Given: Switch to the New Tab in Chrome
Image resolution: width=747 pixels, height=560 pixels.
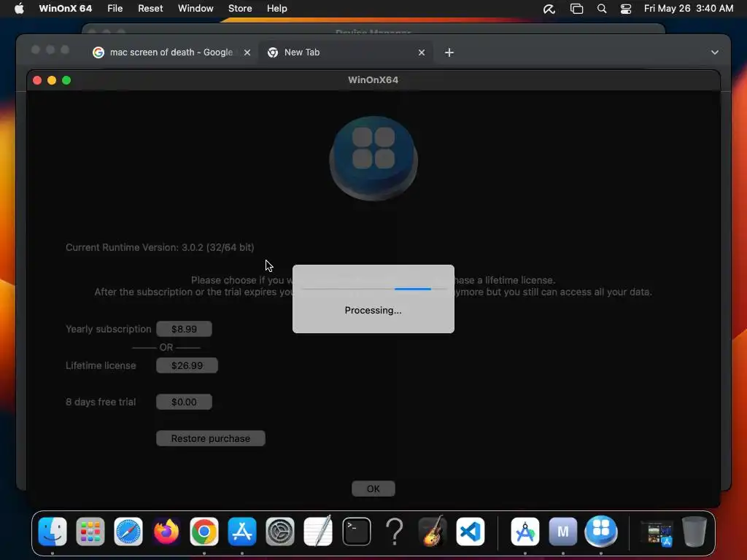Looking at the screenshot, I should (347, 52).
